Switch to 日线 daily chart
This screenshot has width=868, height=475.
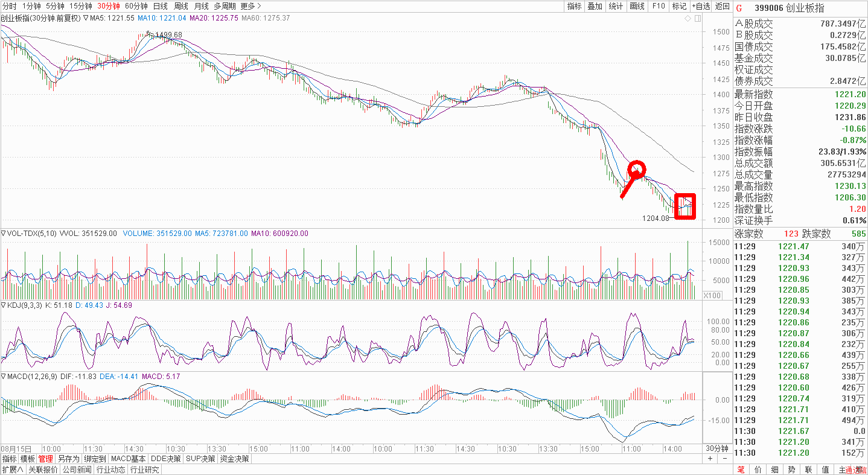160,6
